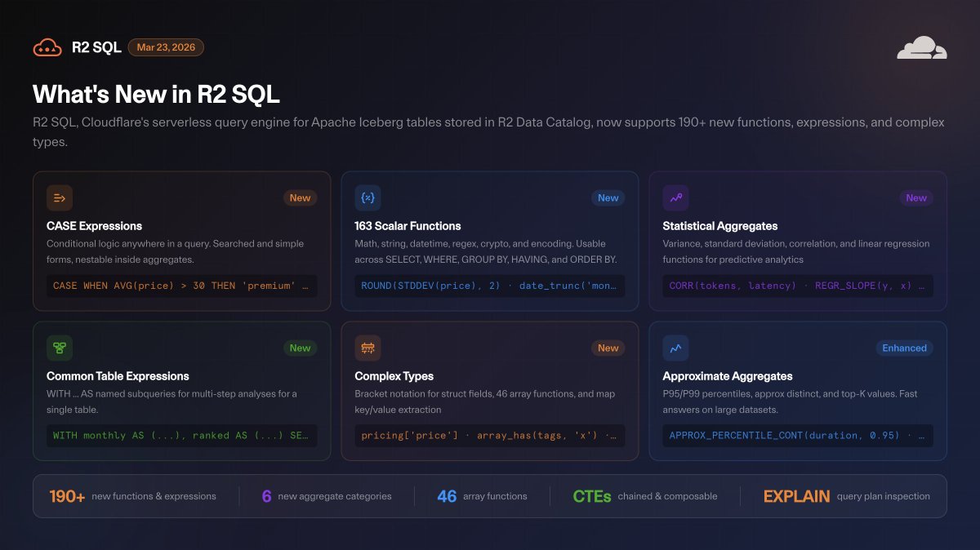The width and height of the screenshot is (980, 550).
Task: Click the intro paragraph about Apache Iceberg tables
Action: pos(488,132)
